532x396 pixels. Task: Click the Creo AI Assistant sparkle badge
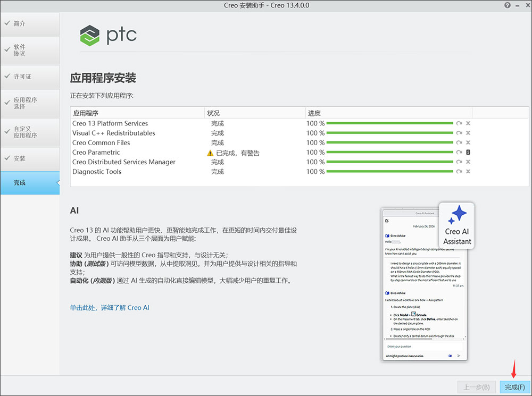pyautogui.click(x=457, y=225)
